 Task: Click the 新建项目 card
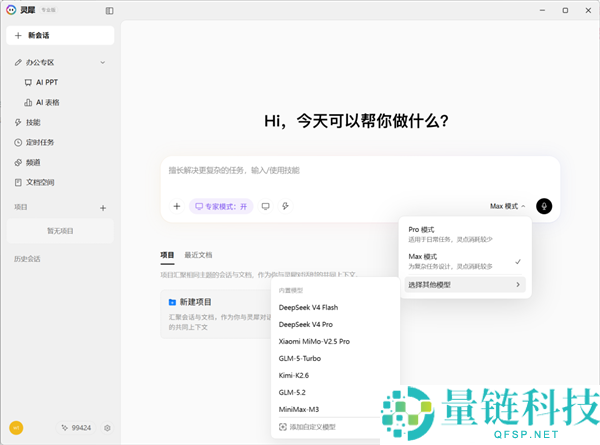point(216,314)
